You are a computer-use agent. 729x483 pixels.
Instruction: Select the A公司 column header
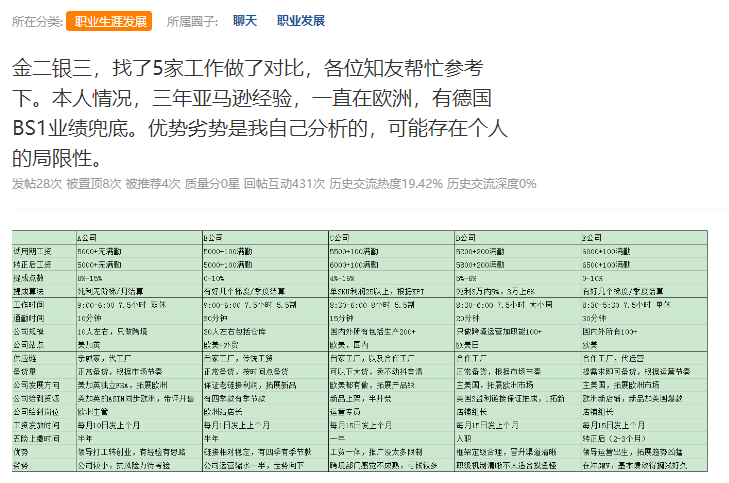87,238
